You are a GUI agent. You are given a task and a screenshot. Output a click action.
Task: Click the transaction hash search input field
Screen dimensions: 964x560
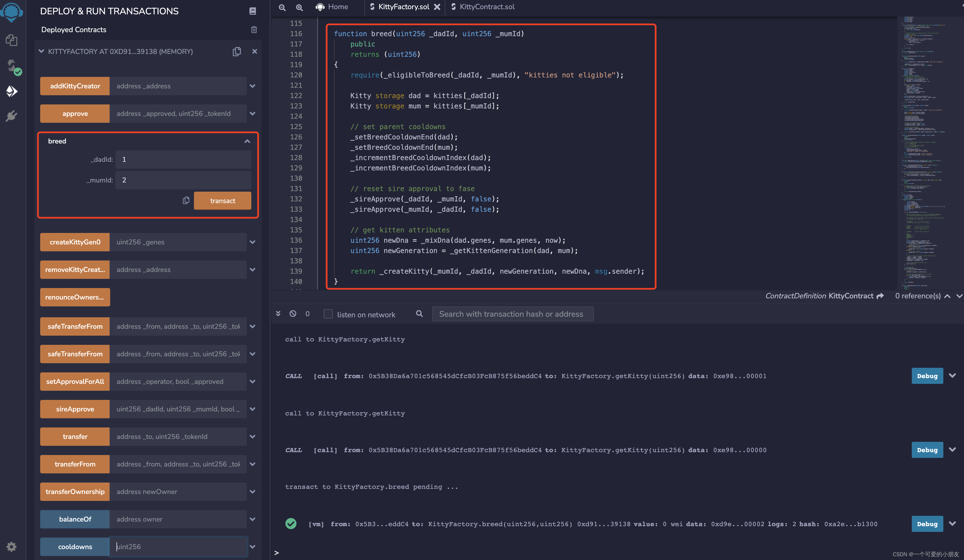click(510, 314)
